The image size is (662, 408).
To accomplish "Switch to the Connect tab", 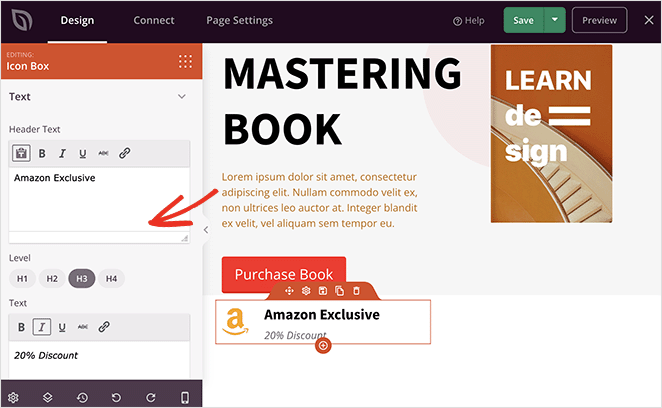I will coord(153,20).
